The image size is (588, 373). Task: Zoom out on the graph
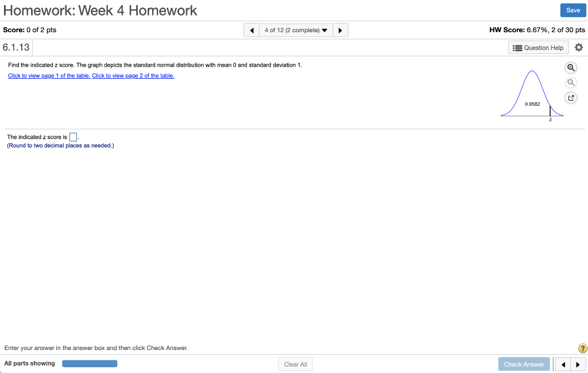(571, 83)
